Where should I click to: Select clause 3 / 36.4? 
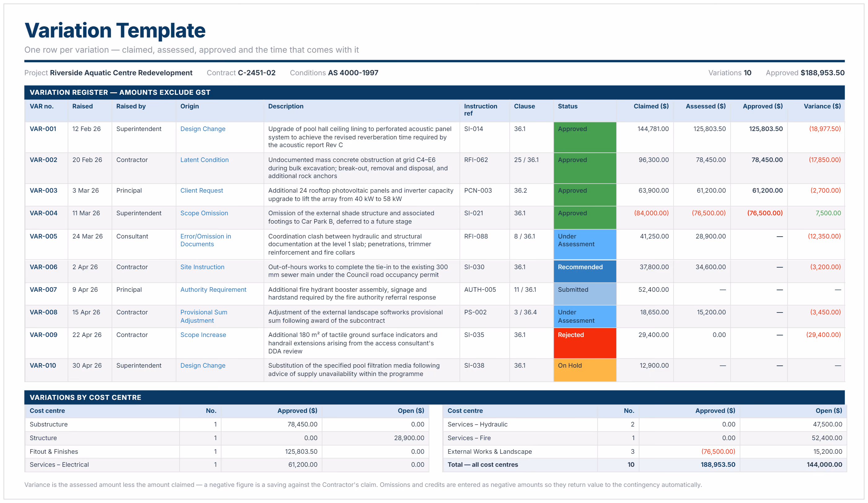(525, 313)
